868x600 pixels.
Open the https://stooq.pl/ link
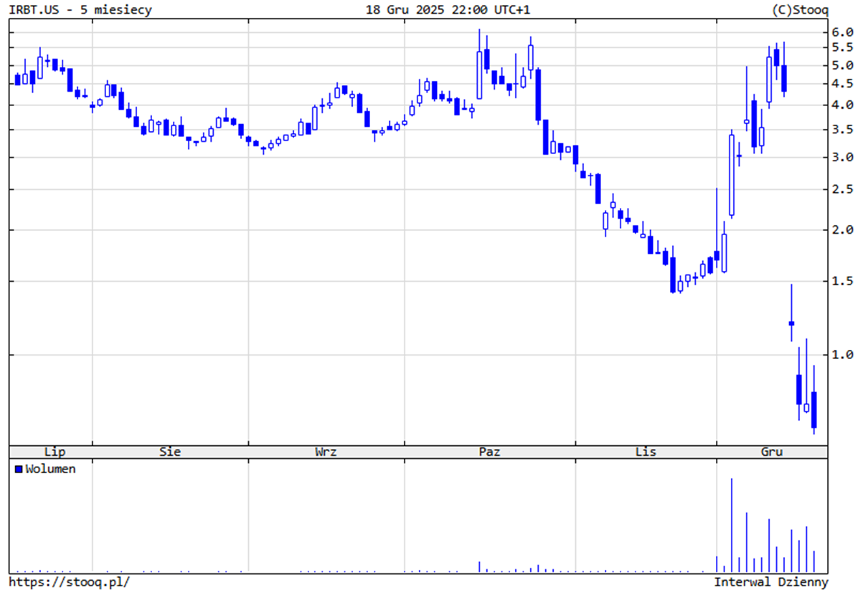pyautogui.click(x=70, y=582)
